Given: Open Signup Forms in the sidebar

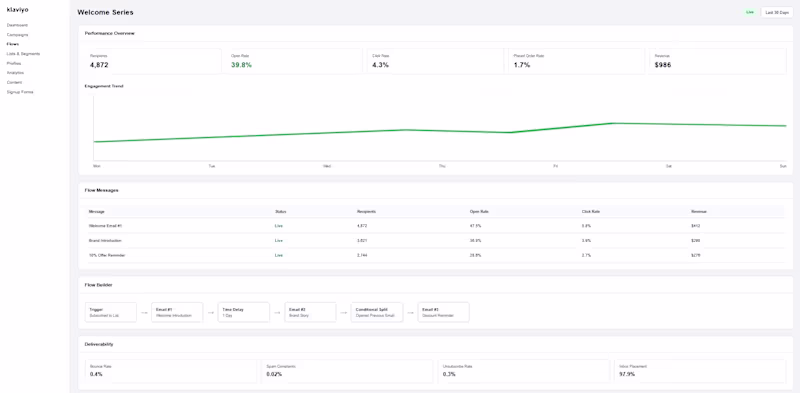Looking at the screenshot, I should (x=20, y=92).
